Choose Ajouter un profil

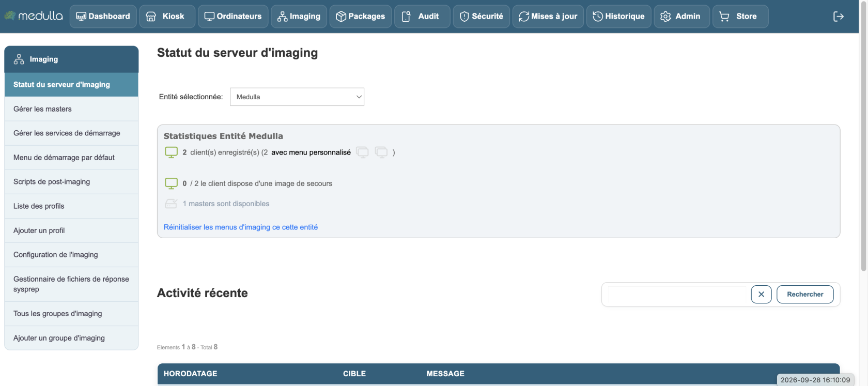click(71, 230)
